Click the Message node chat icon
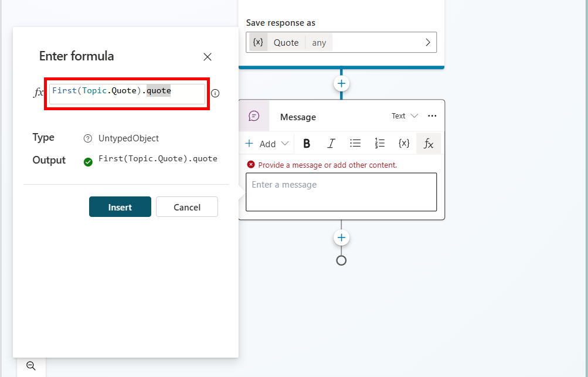Viewport: 588px width, 377px height. point(254,116)
